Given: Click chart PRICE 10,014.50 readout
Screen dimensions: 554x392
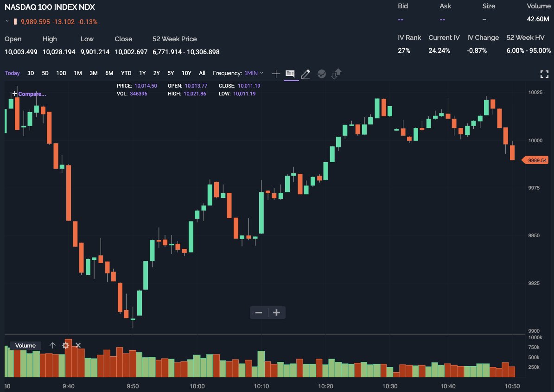Looking at the screenshot, I should pyautogui.click(x=137, y=86).
